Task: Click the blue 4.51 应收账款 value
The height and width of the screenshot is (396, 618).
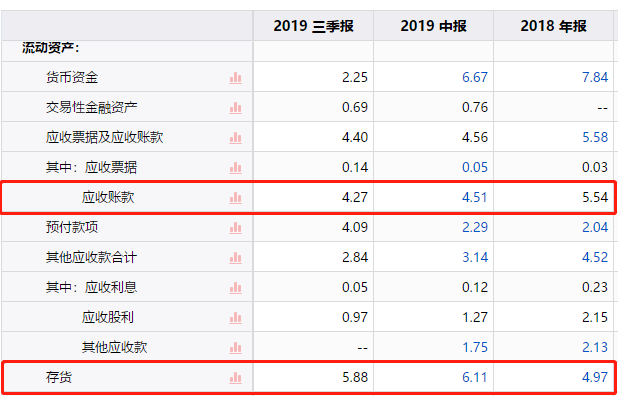Action: tap(475, 197)
